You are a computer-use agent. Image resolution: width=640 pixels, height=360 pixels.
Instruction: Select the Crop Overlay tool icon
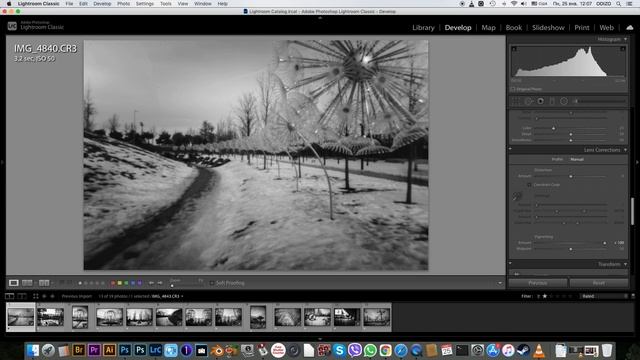[x=517, y=101]
